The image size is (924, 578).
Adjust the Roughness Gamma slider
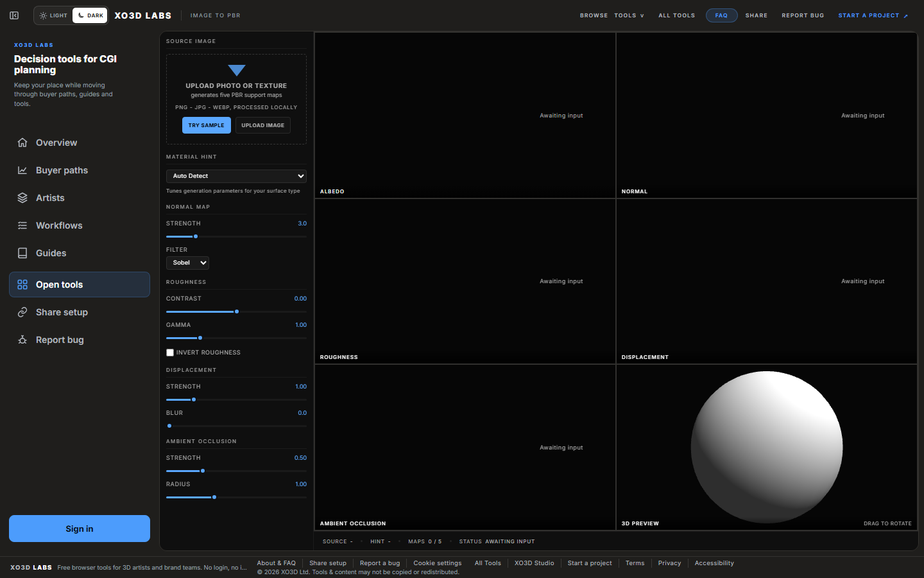pyautogui.click(x=236, y=338)
